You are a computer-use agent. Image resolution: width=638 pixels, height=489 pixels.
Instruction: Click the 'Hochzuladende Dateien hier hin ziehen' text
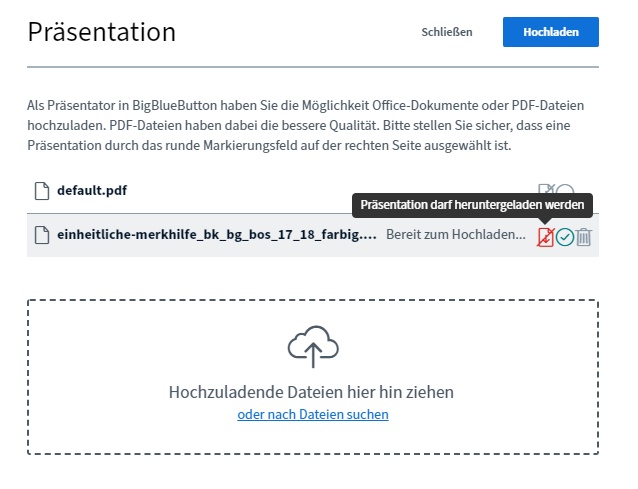[312, 391]
